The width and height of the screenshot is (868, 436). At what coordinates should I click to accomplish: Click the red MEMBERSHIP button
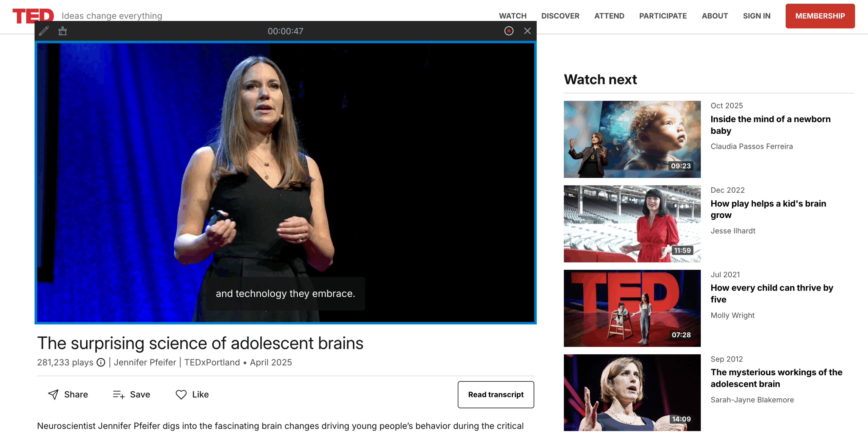point(820,16)
